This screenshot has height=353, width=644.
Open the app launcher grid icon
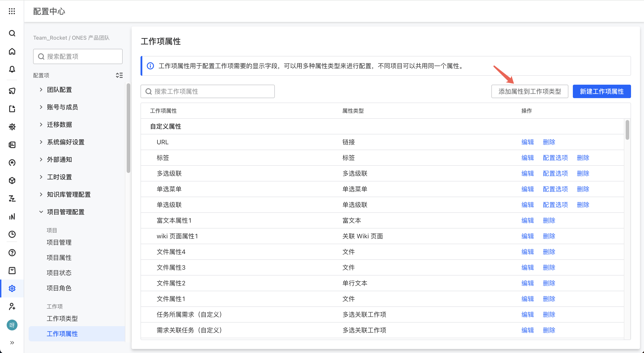(12, 11)
